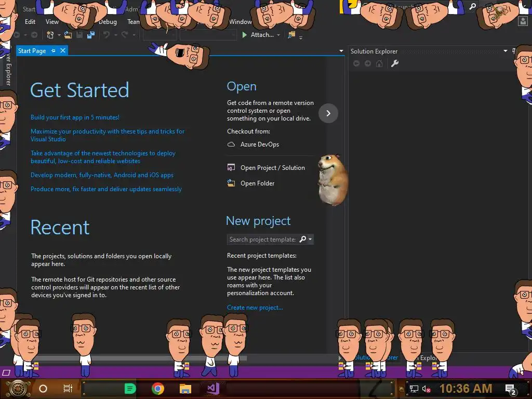Click the Find in Files toolbar icon
The image size is (532, 399).
tap(291, 35)
